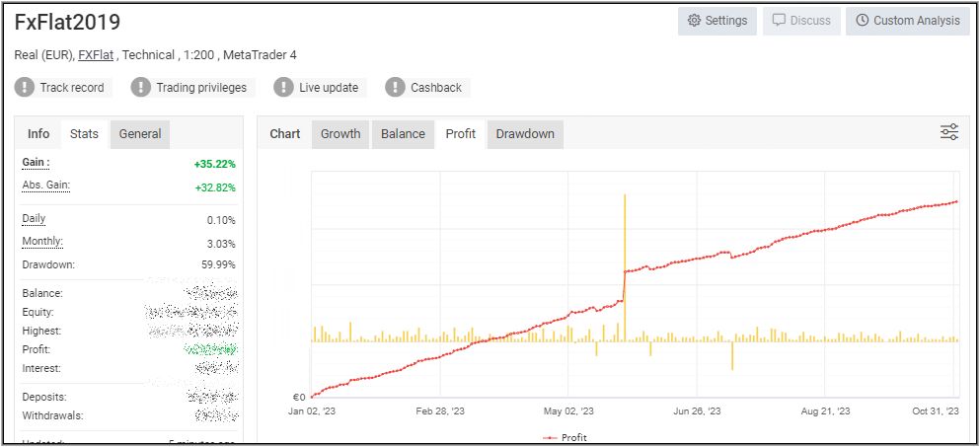Select the Profit chart tab

coord(460,134)
